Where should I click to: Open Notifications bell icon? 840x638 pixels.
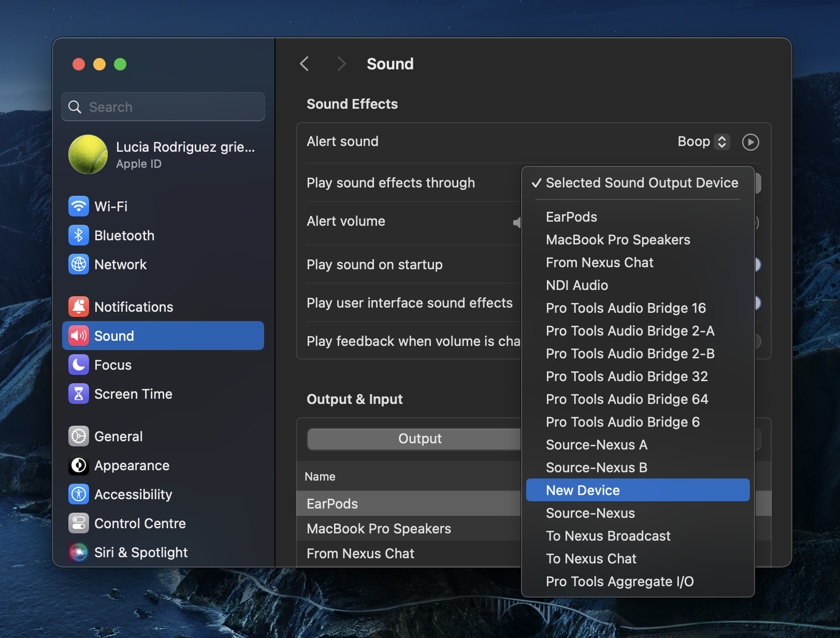tap(79, 307)
